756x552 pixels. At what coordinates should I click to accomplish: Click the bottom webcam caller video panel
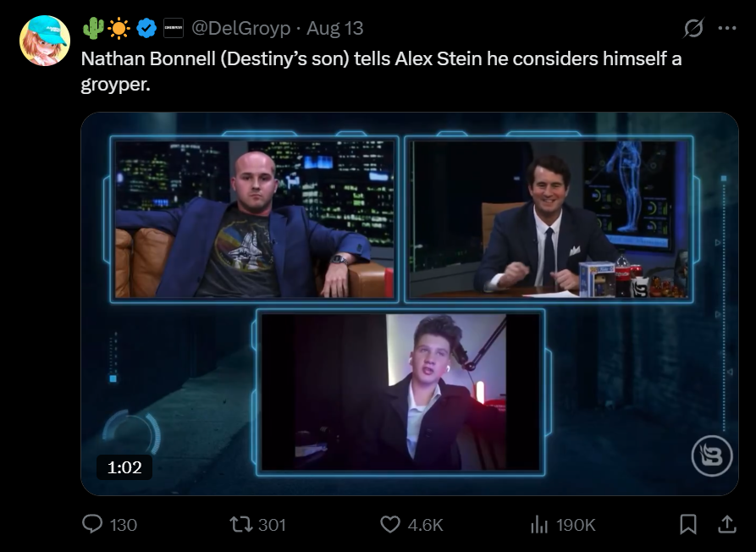click(x=400, y=393)
